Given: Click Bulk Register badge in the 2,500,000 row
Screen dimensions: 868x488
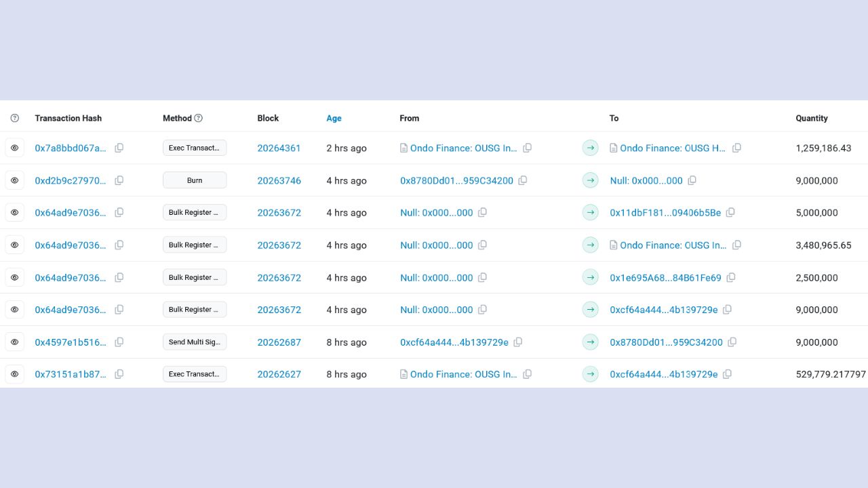Looking at the screenshot, I should [195, 277].
